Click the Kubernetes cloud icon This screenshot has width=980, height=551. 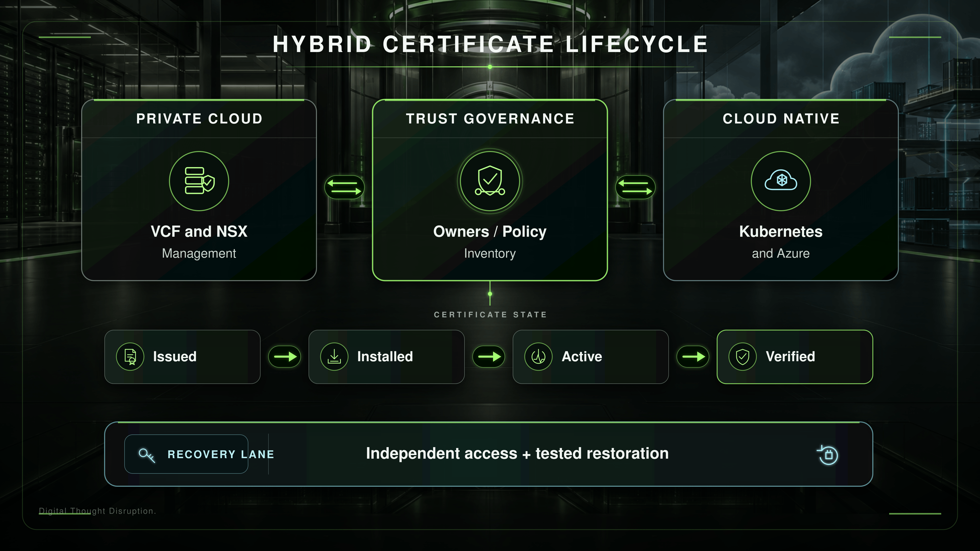781,181
